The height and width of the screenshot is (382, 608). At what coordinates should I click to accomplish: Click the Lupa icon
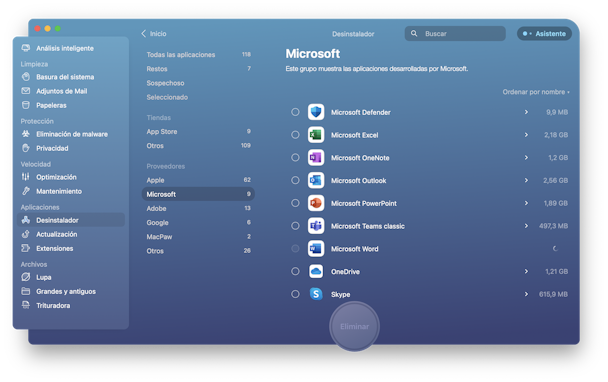click(x=26, y=277)
